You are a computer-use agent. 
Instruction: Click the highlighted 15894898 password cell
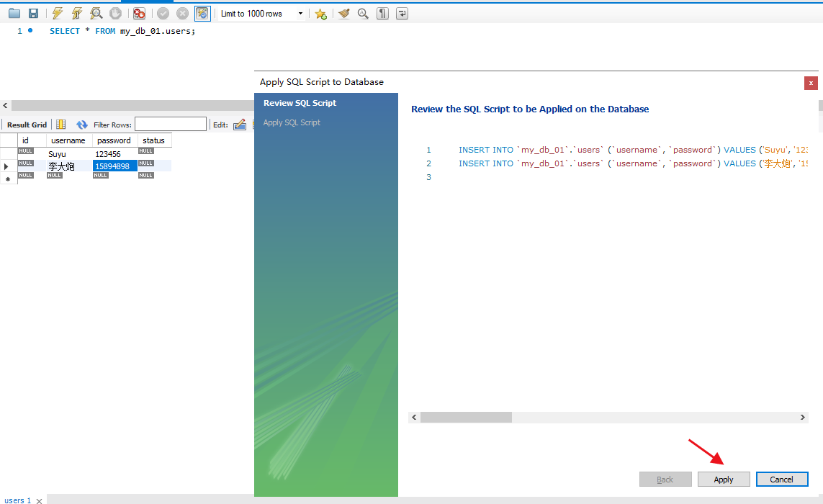click(115, 166)
